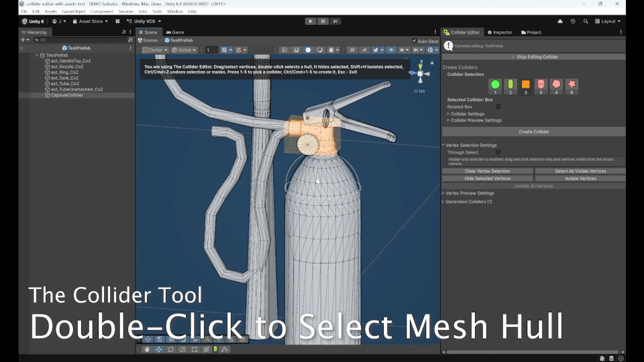
Task: Select the Rect tool in bottom toolbar
Action: pyautogui.click(x=195, y=349)
